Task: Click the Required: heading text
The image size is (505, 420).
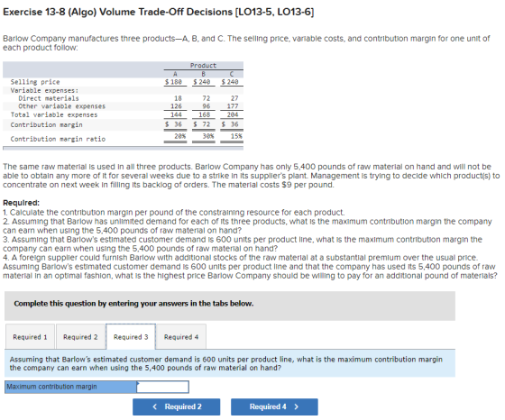Action: [x=22, y=203]
